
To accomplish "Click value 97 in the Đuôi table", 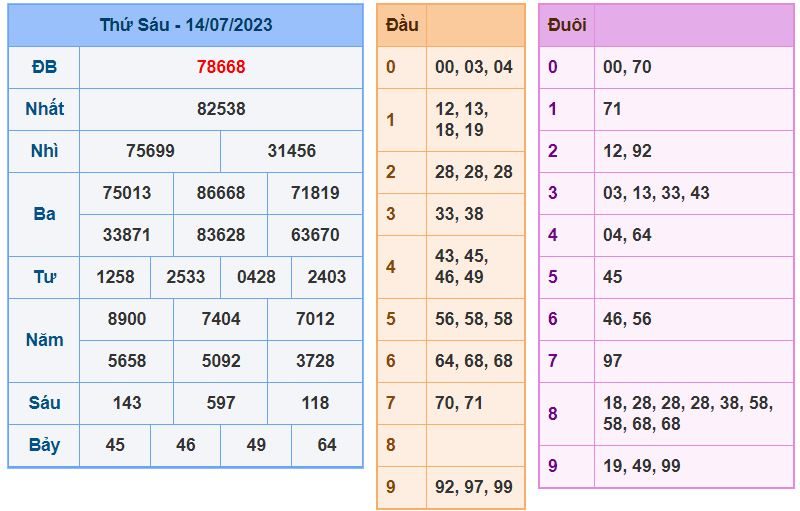I will 612,361.
